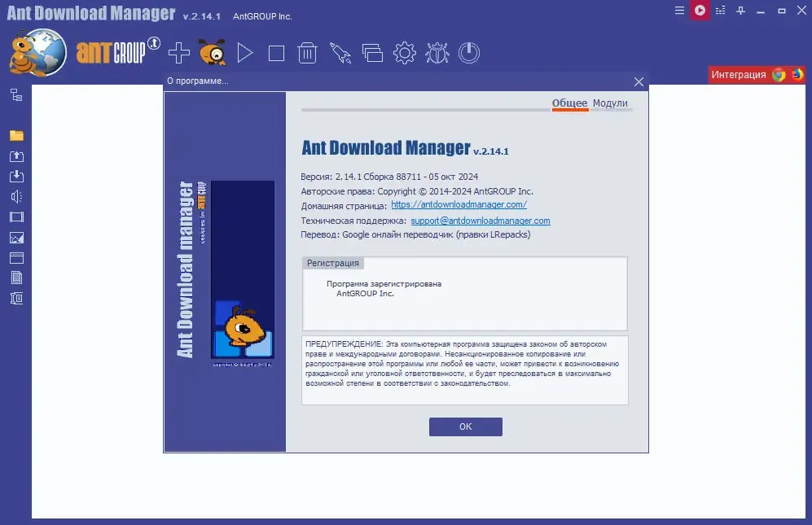The height and width of the screenshot is (525, 812).
Task: Click the Регистрация group label
Action: tap(333, 263)
